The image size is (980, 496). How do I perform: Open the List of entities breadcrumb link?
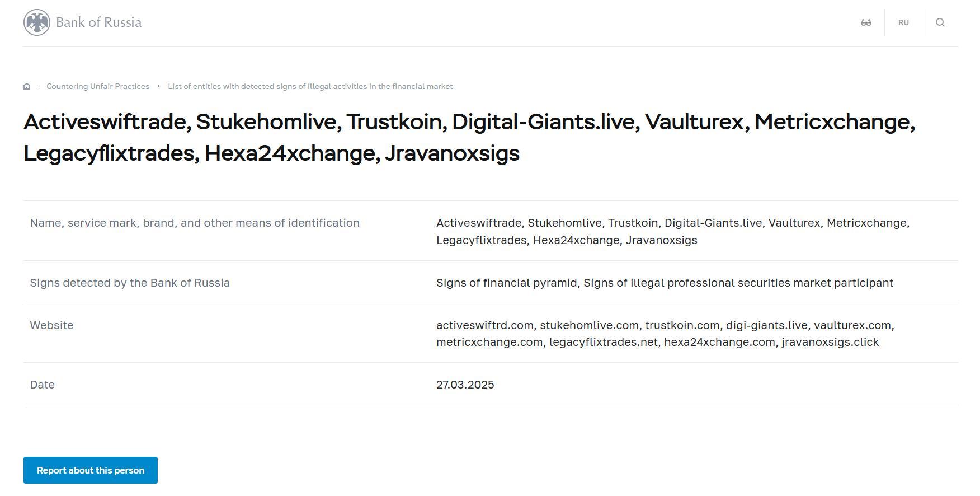310,86
